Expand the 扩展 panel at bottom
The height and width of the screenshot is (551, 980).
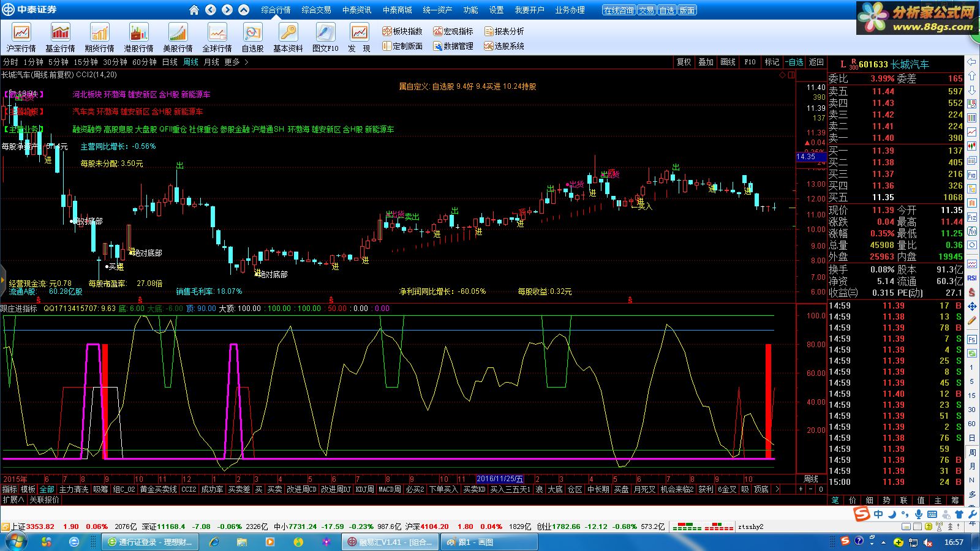tap(13, 500)
